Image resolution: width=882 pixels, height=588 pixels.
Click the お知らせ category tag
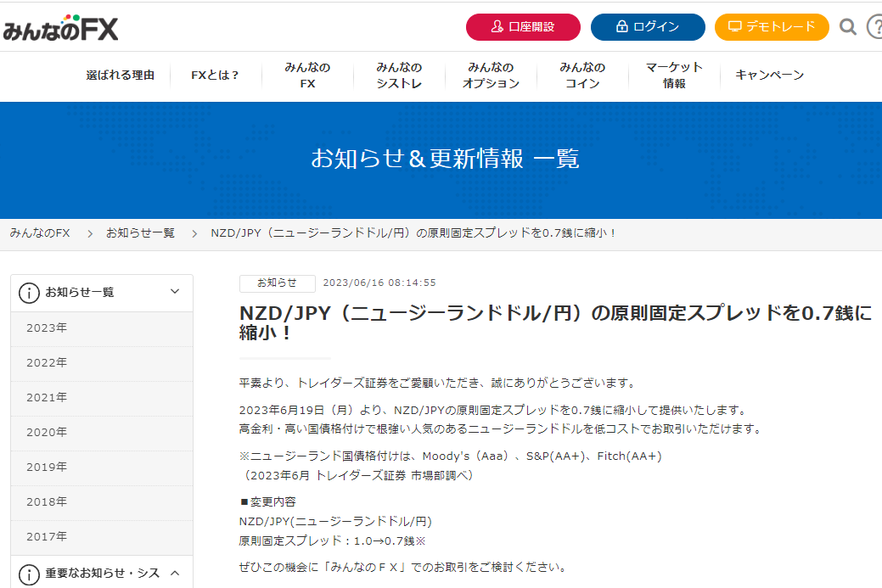[278, 283]
